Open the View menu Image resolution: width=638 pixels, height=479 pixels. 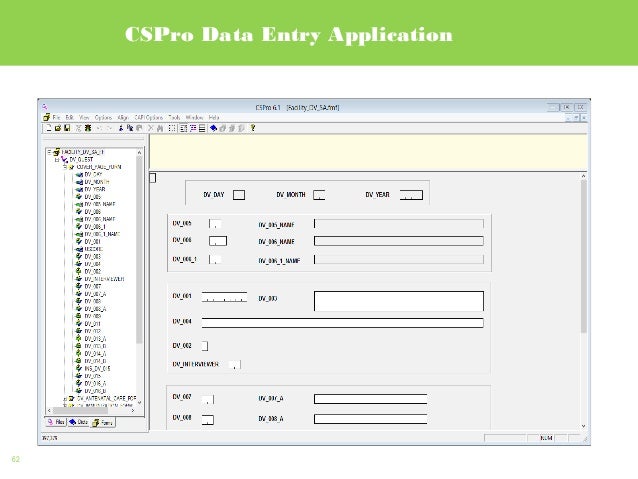pos(84,118)
